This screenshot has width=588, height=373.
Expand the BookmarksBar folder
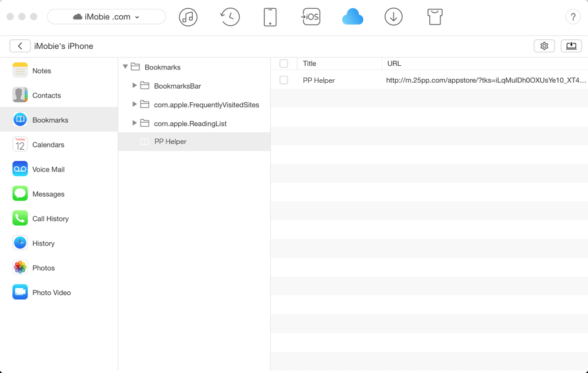[x=135, y=86]
